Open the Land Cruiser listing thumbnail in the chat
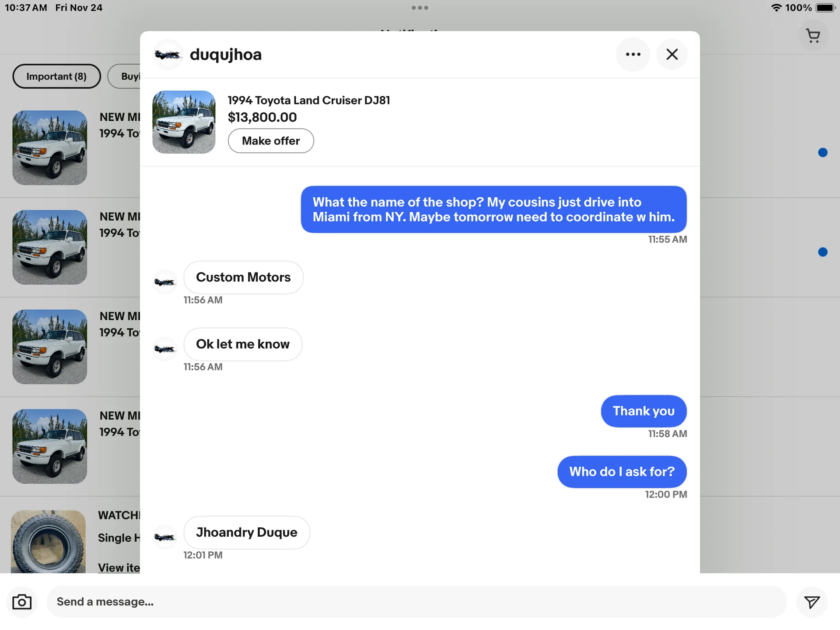This screenshot has width=840, height=630. (x=184, y=122)
